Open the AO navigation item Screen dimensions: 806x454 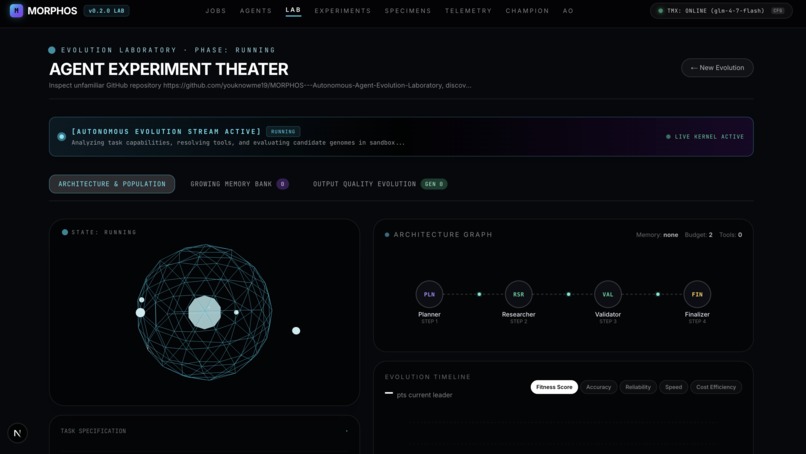pos(567,11)
